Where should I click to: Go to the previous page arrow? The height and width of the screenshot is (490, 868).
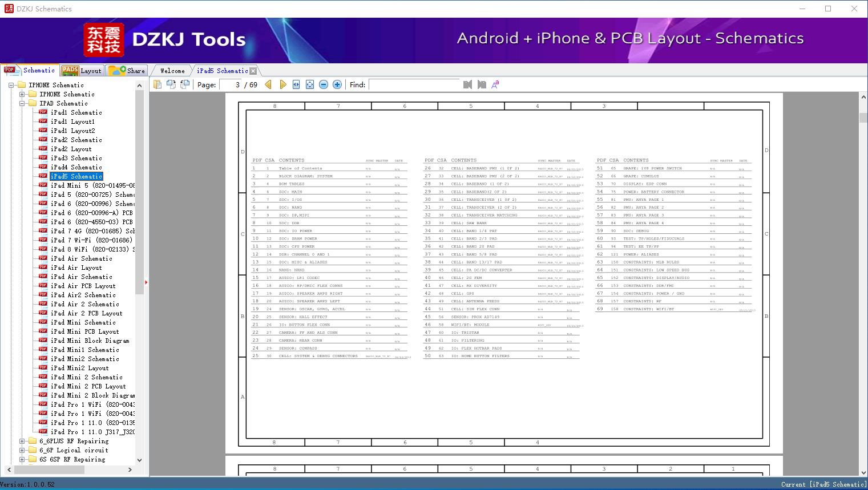coord(268,84)
